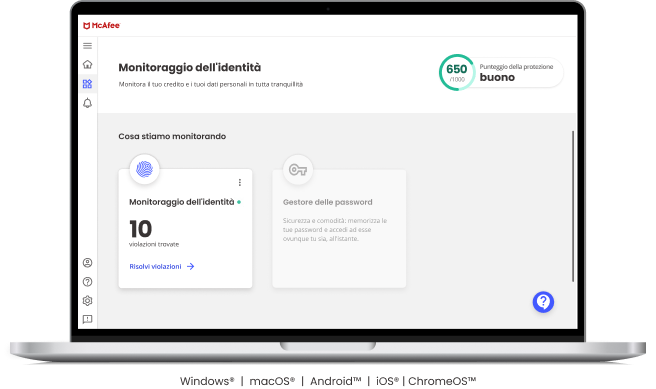Click the feedback speech bubble icon

click(87, 320)
